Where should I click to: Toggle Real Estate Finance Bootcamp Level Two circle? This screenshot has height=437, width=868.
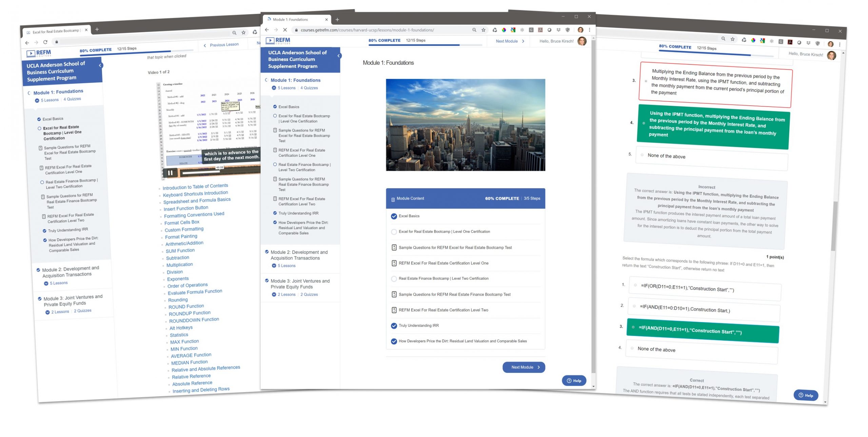click(394, 279)
